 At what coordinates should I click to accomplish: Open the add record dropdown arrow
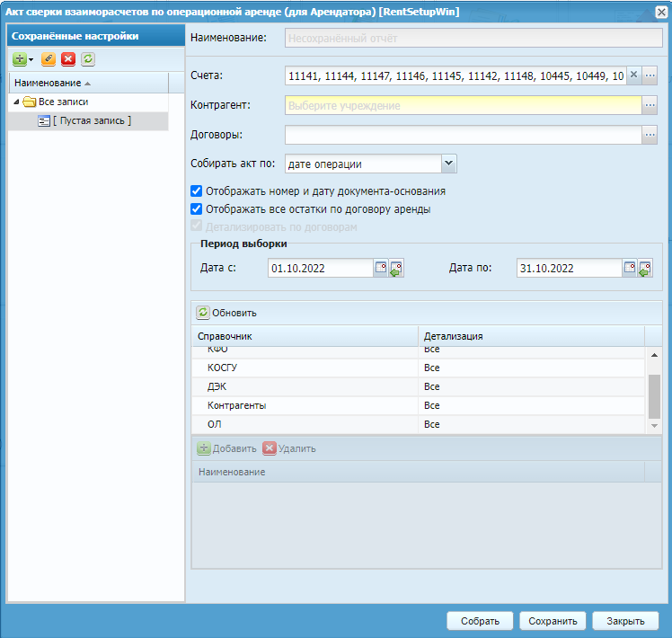(31, 59)
